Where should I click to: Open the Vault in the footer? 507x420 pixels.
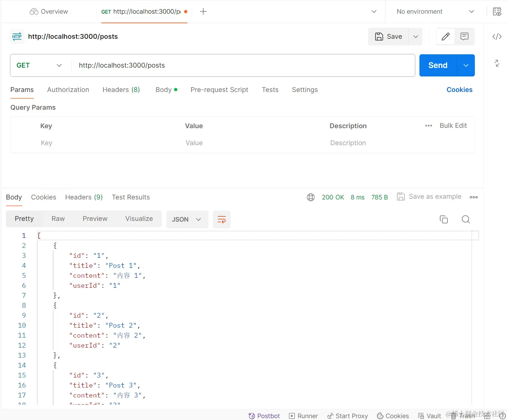coord(429,416)
